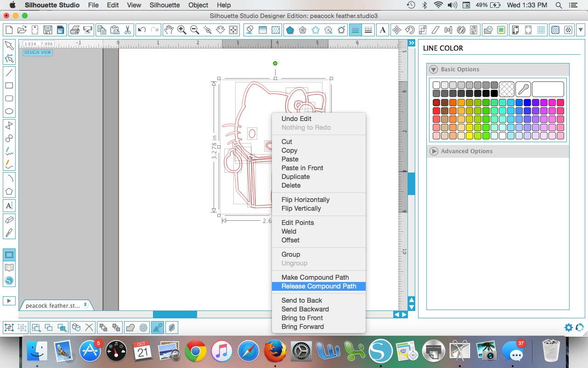Viewport: 588px width, 368px height.
Task: Open the Trace panel icon
Action: (501, 30)
